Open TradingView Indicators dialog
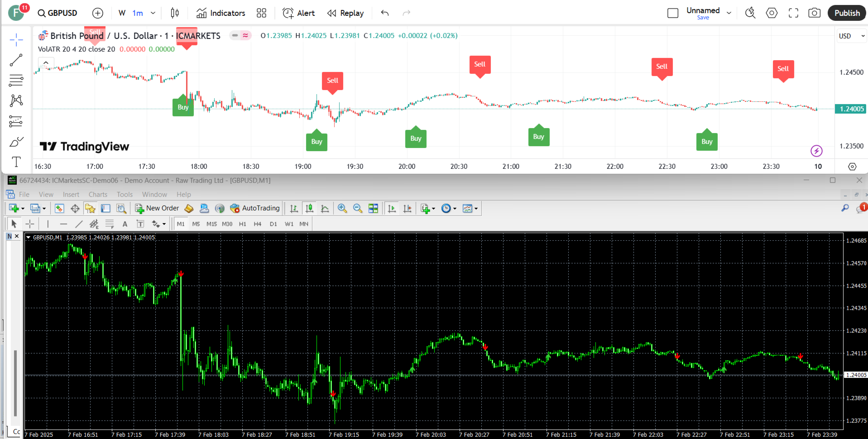 pos(221,13)
